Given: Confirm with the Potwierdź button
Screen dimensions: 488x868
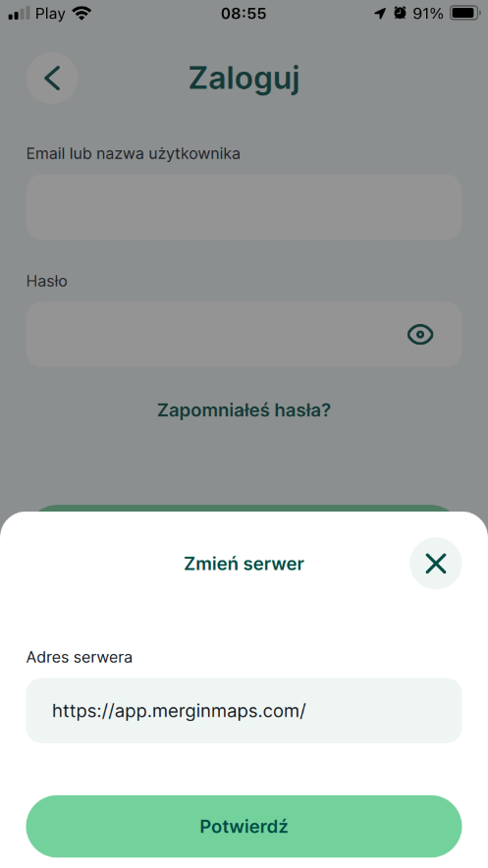Looking at the screenshot, I should (244, 827).
